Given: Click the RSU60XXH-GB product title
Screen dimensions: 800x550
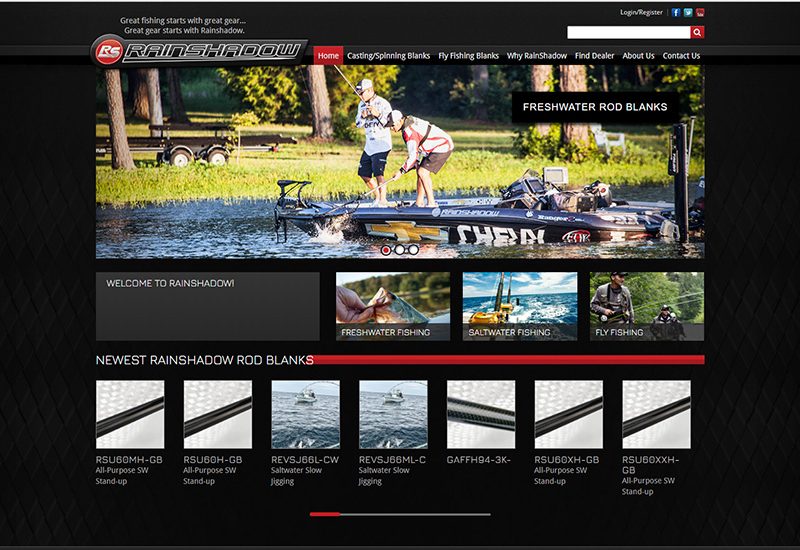Looking at the screenshot, I should tap(651, 465).
